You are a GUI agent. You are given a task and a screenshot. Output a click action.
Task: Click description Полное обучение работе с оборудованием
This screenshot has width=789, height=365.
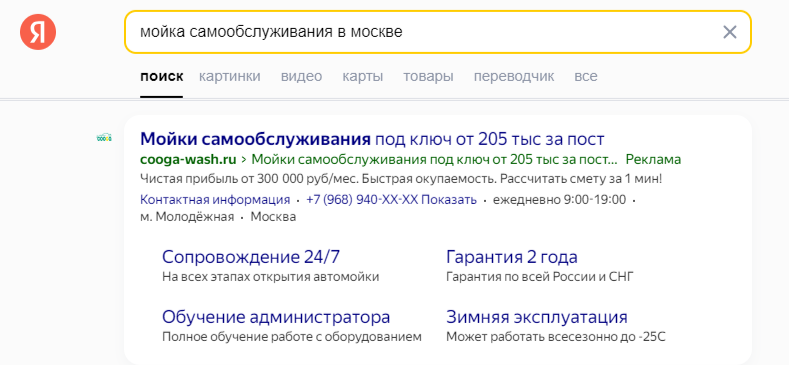click(291, 337)
